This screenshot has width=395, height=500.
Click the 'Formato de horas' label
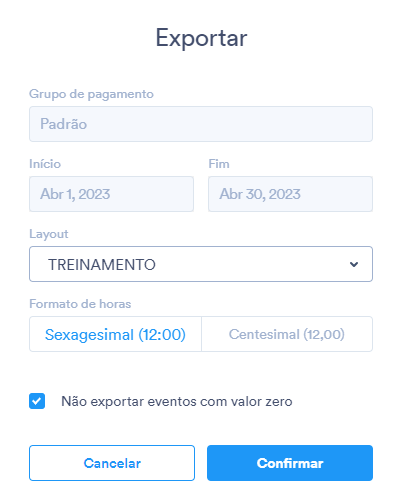[x=80, y=304]
